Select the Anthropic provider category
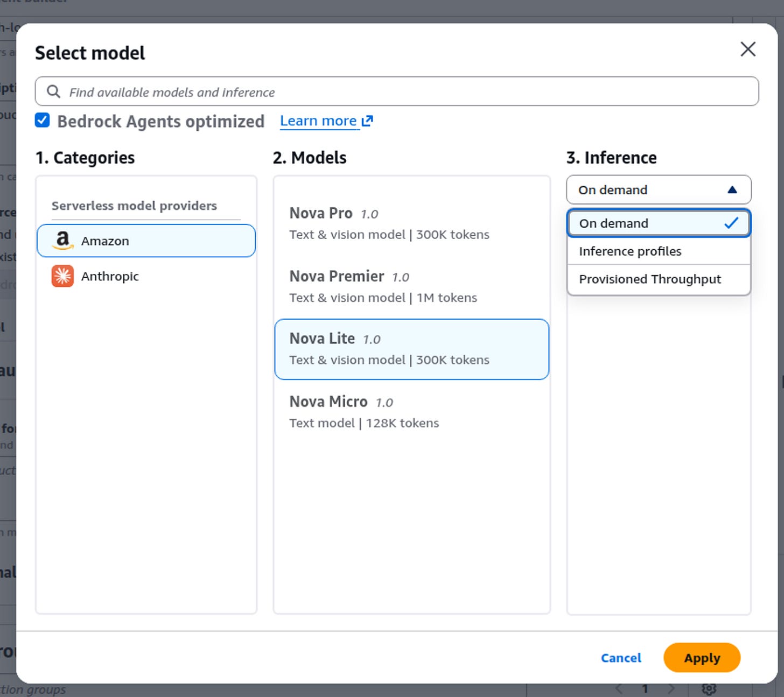The width and height of the screenshot is (784, 697). (x=146, y=276)
